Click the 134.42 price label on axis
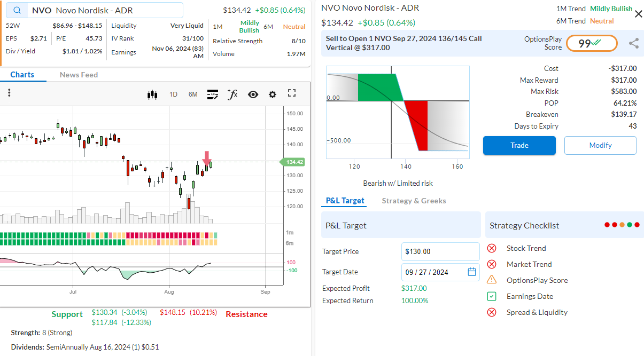The height and width of the screenshot is (356, 644). coord(292,162)
